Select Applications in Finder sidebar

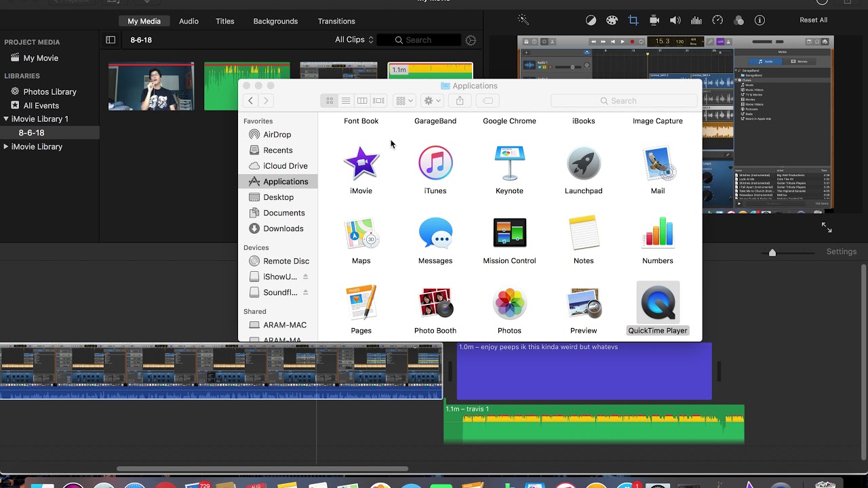click(x=278, y=182)
